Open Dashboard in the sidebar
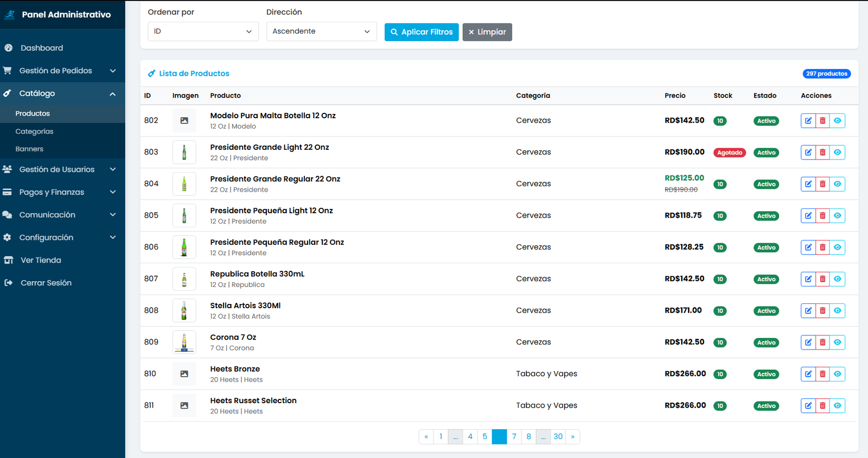Viewport: 868px width, 458px height. [62, 48]
